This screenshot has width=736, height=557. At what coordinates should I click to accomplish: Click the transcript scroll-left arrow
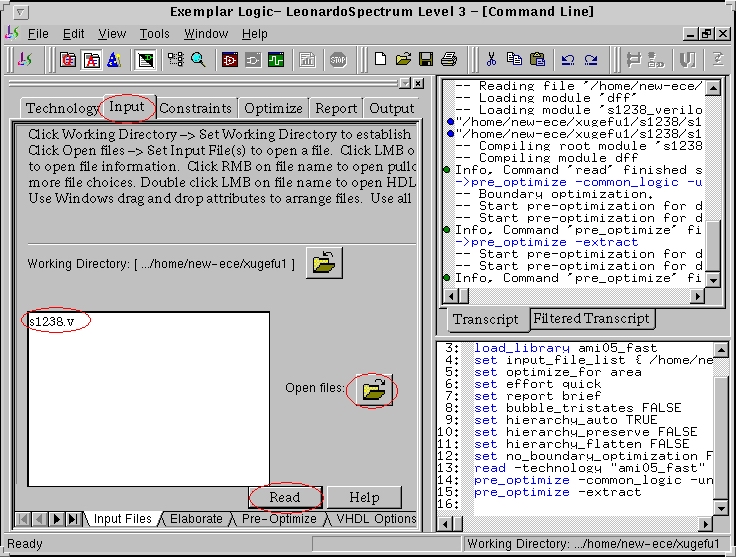(451, 296)
